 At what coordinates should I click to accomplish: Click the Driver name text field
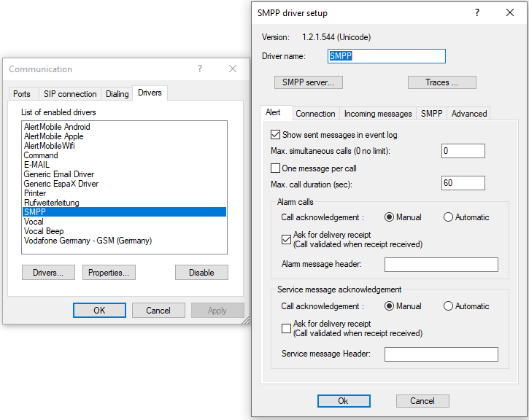(x=386, y=56)
